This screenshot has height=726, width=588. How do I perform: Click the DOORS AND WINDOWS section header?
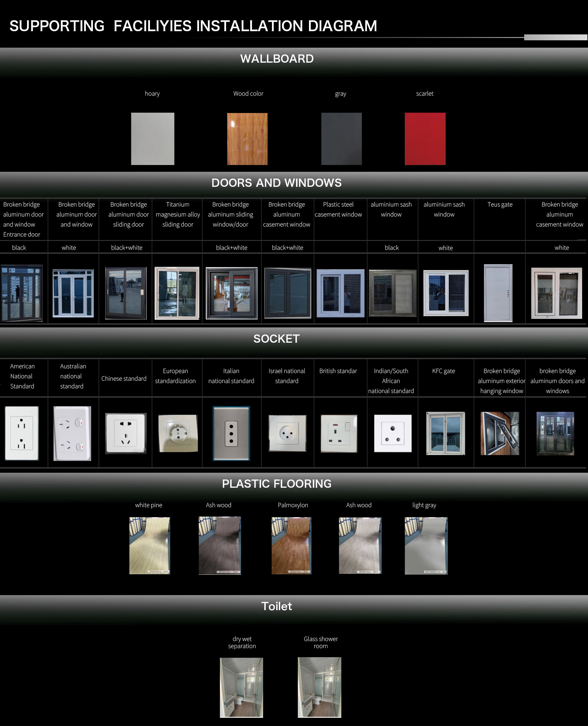(276, 183)
